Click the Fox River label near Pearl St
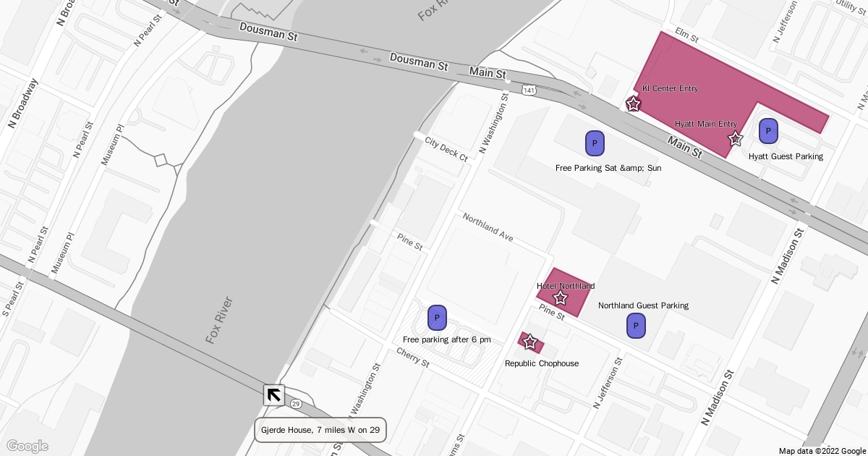Image resolution: width=868 pixels, height=456 pixels. [x=219, y=319]
